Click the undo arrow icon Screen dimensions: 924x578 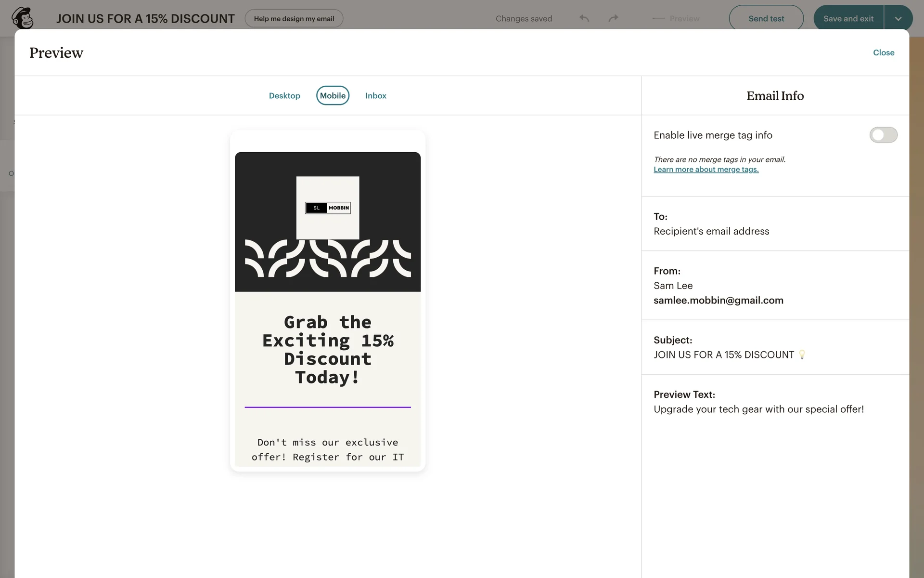coord(584,18)
